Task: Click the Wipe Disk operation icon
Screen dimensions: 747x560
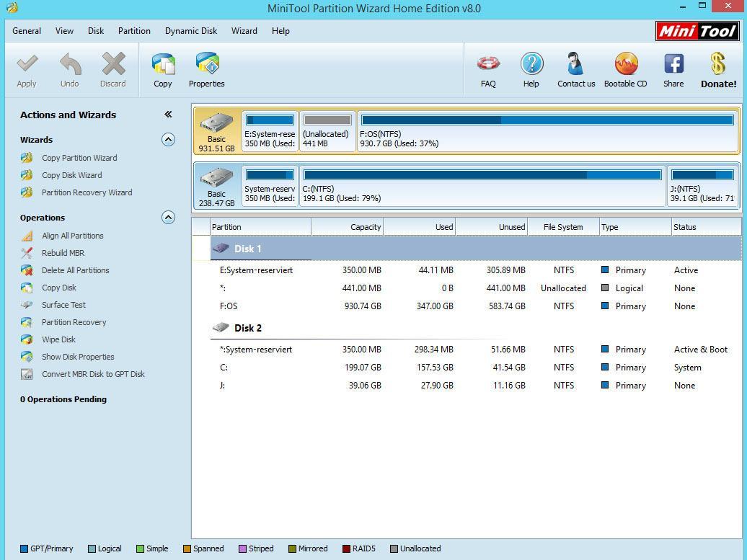Action: [27, 339]
